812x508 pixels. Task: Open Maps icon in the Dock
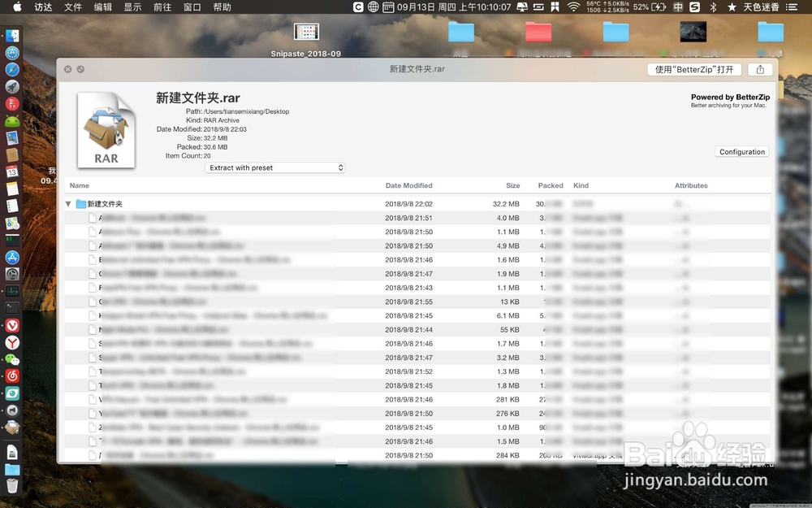12,223
